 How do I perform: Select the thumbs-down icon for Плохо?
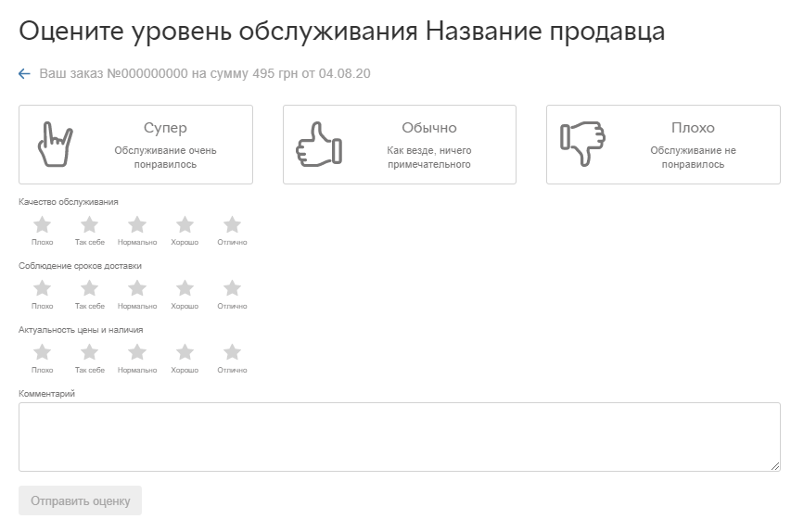[x=582, y=145]
